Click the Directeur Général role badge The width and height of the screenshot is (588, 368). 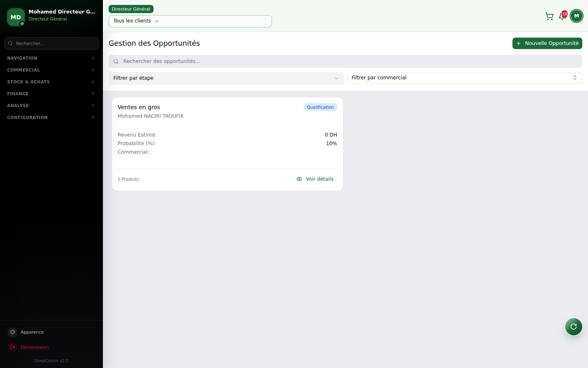click(x=131, y=9)
